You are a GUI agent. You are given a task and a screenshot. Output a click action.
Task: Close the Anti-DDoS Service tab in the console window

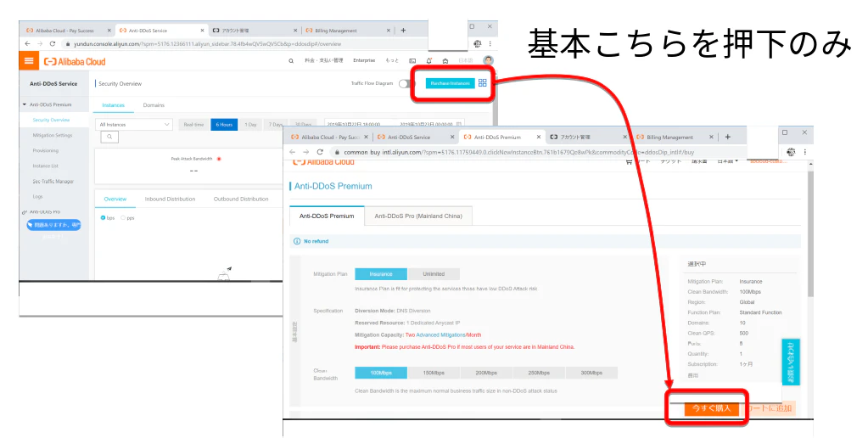click(203, 31)
